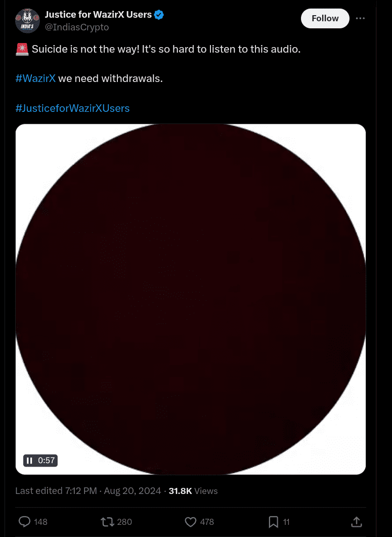Follow the Justice for WazirX Users account
The image size is (392, 537).
[x=325, y=19]
